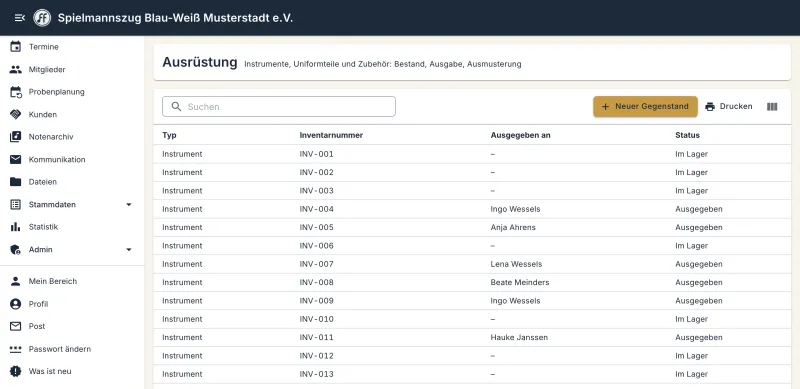Click the Kunden handshake icon
This screenshot has width=800, height=389.
16,114
